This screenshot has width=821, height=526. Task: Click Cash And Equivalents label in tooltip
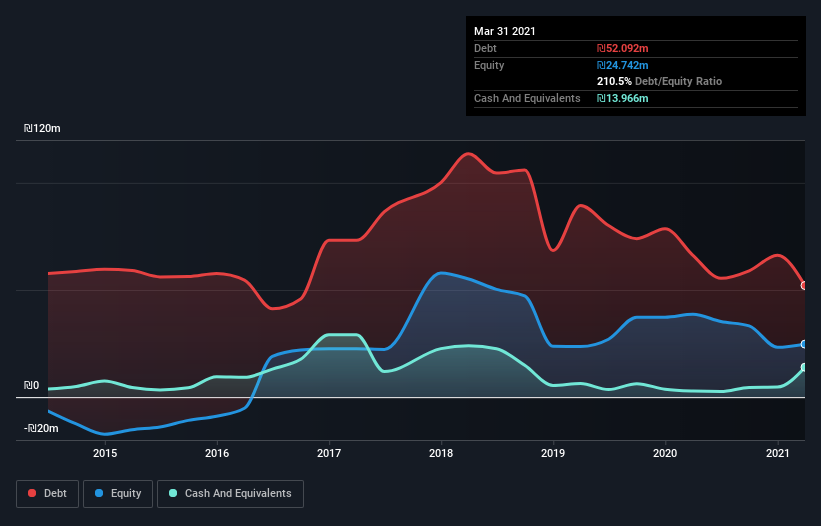click(527, 98)
